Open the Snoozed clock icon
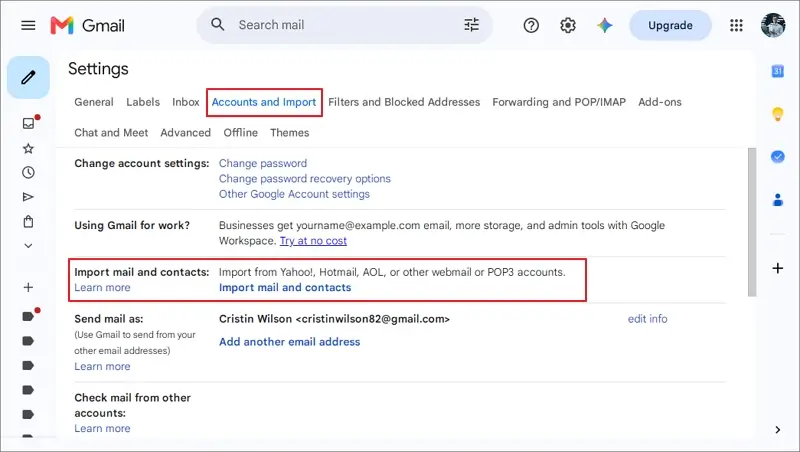Image resolution: width=800 pixels, height=452 pixels. [29, 172]
